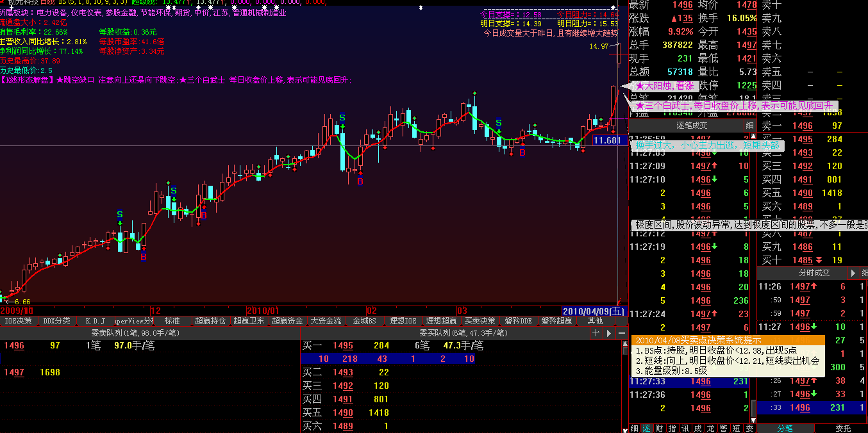Screen dimensions: 868x433
Task: Select the 指 tab at bottom
Action: pos(672,428)
